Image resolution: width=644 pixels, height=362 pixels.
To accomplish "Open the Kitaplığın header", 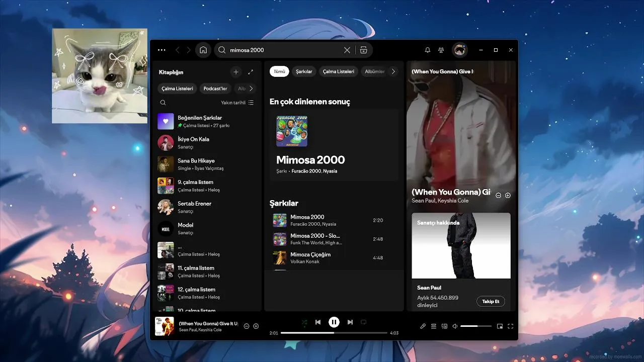I will [171, 72].
